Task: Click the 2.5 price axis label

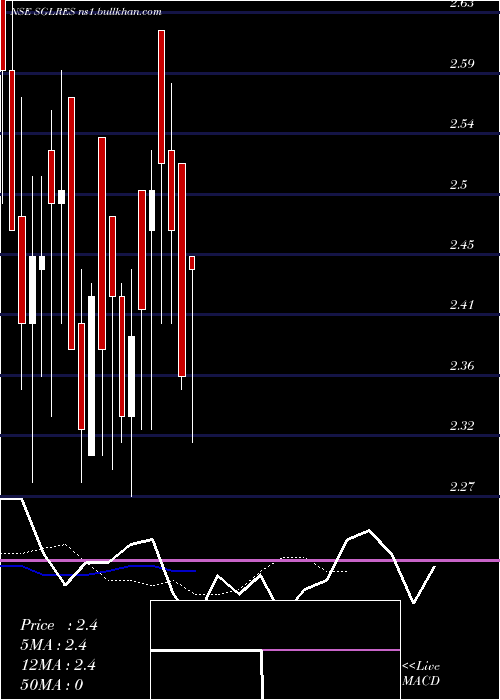Action: tap(458, 184)
